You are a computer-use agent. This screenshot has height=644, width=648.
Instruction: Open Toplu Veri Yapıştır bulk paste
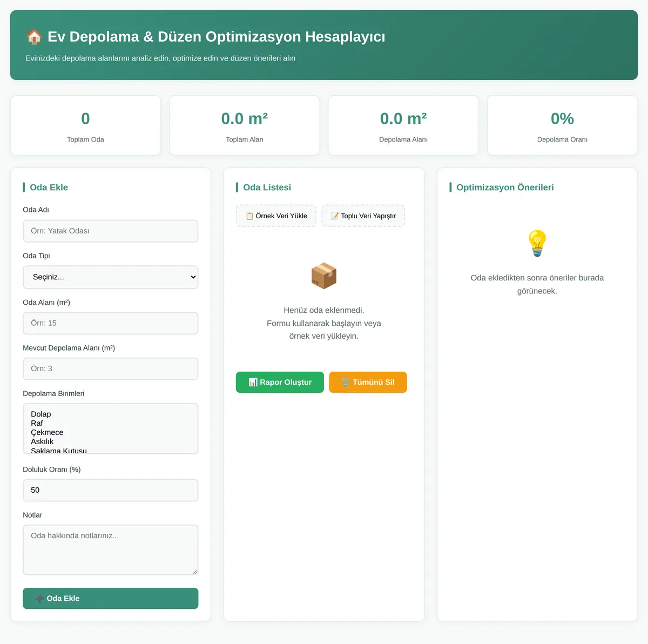(x=363, y=216)
